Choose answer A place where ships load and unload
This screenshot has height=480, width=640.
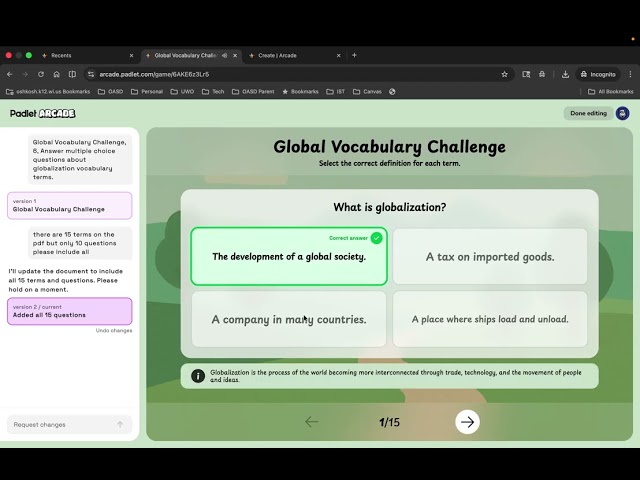pos(490,319)
